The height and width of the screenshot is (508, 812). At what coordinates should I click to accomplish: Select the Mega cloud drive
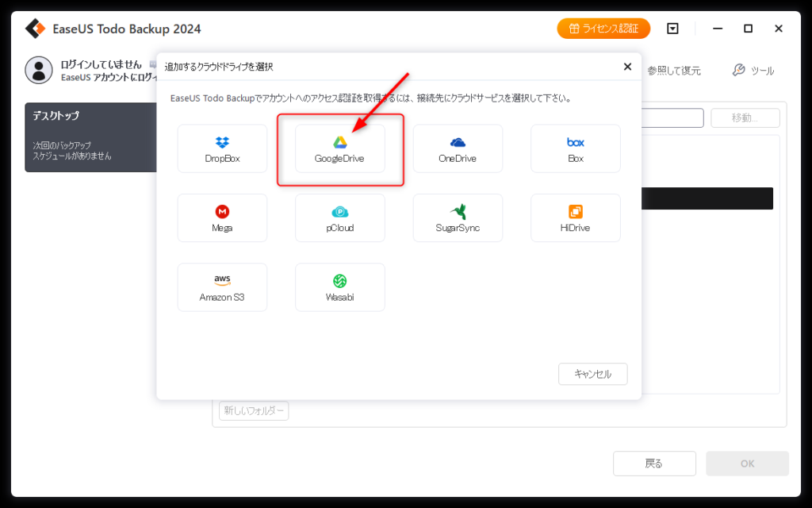point(222,217)
